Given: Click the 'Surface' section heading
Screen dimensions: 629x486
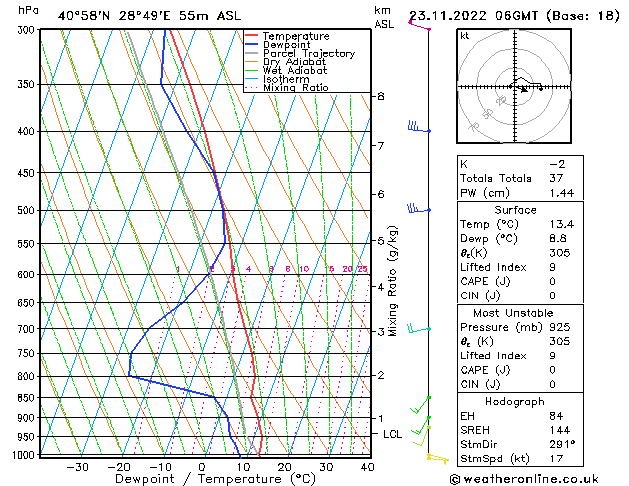Looking at the screenshot, I should point(515,210).
